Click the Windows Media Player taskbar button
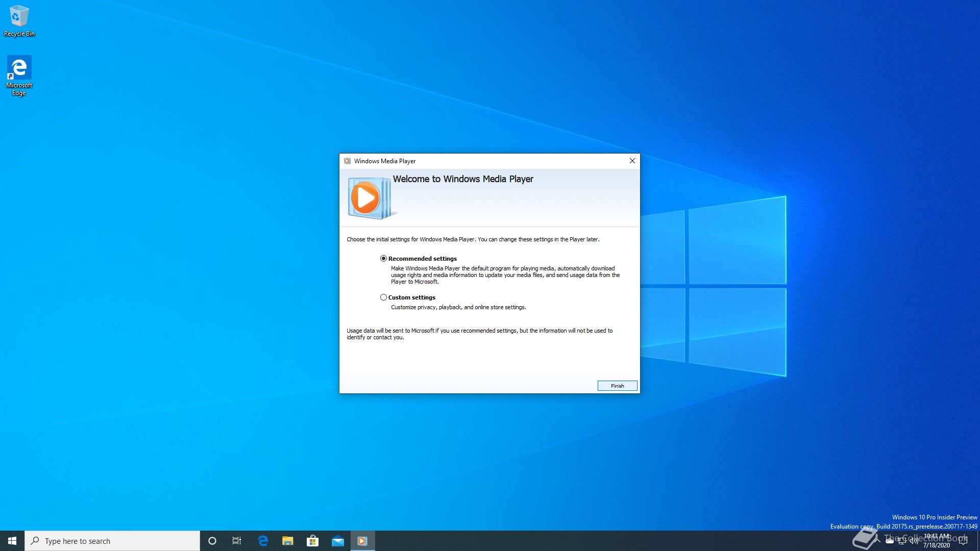The height and width of the screenshot is (551, 980). (362, 541)
